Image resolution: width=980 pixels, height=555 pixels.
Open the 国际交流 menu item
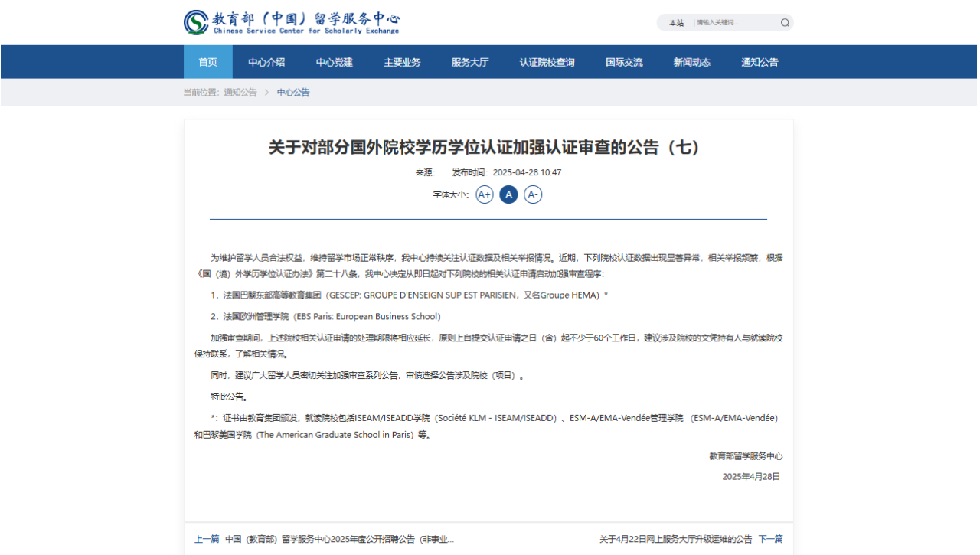624,62
